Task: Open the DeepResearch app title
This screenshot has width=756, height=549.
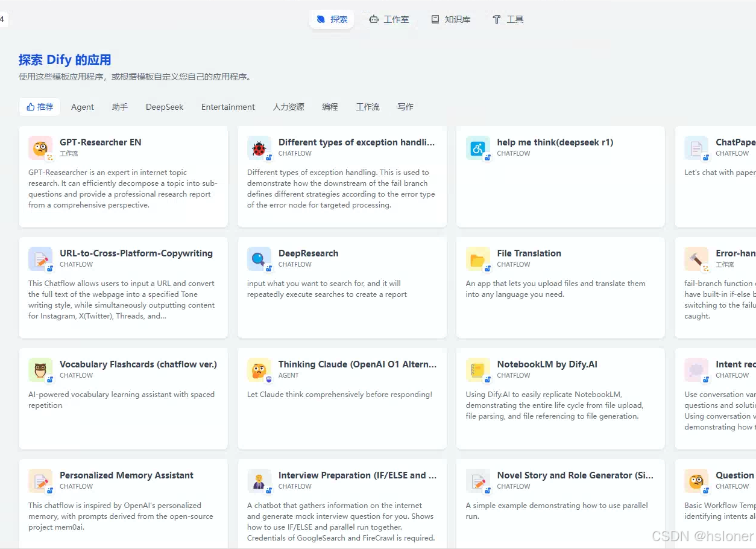Action: (x=308, y=253)
